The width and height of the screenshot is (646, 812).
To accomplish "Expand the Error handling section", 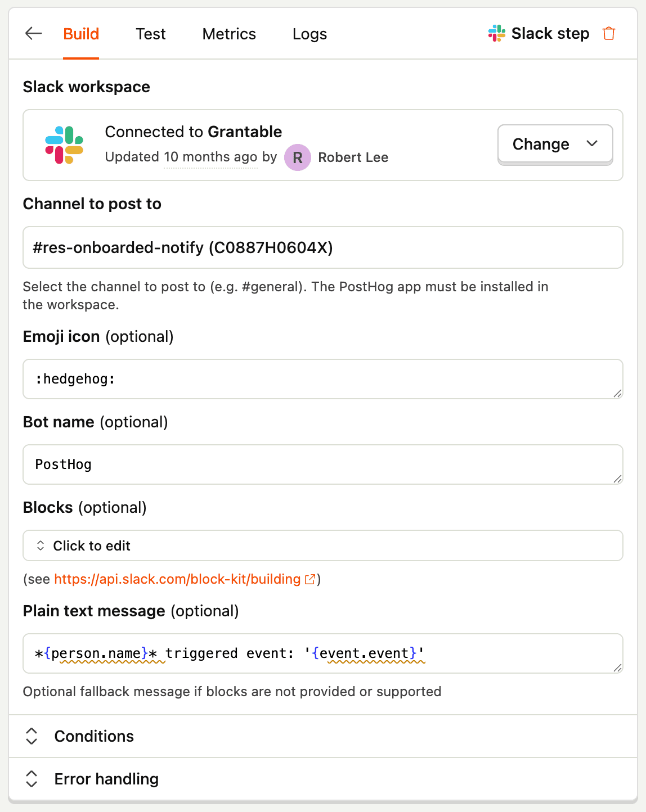I will pyautogui.click(x=106, y=779).
